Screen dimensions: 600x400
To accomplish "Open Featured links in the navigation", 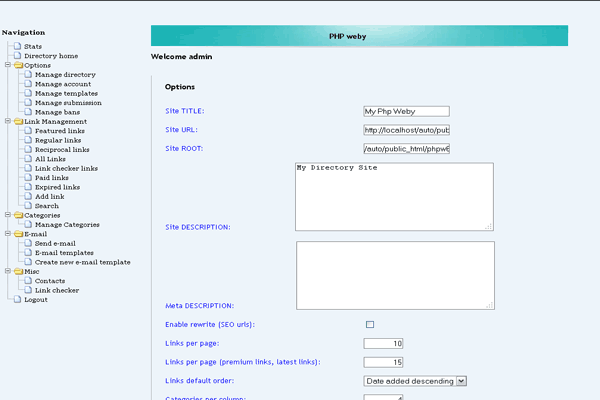I will pyautogui.click(x=61, y=131).
